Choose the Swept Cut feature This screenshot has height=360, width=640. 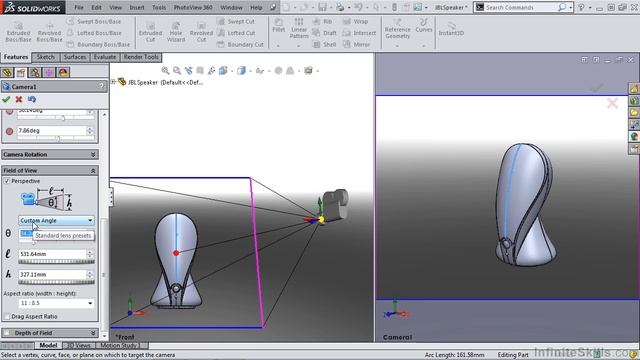(x=236, y=21)
